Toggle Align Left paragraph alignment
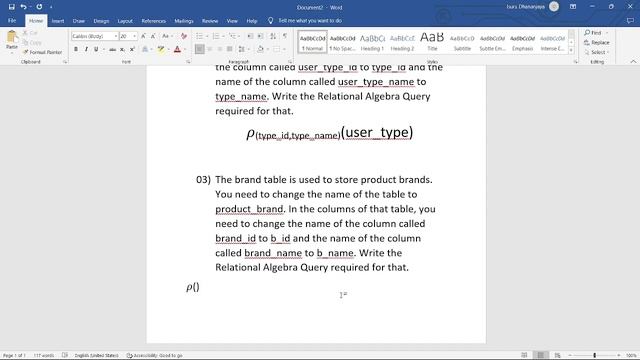 coord(200,49)
